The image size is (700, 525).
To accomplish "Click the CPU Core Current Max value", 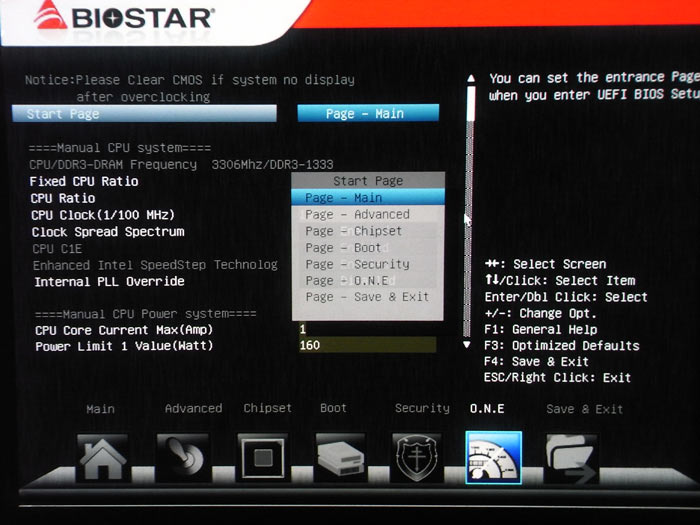I will coord(366,329).
